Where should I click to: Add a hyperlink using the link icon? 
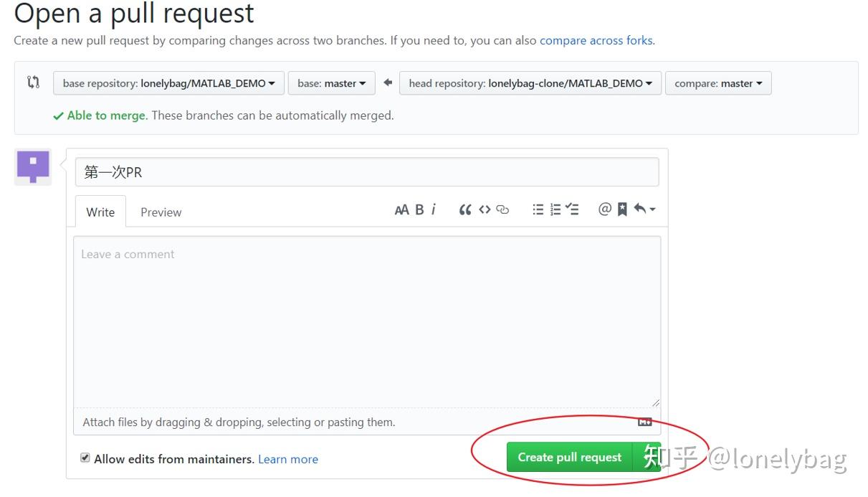pos(502,209)
